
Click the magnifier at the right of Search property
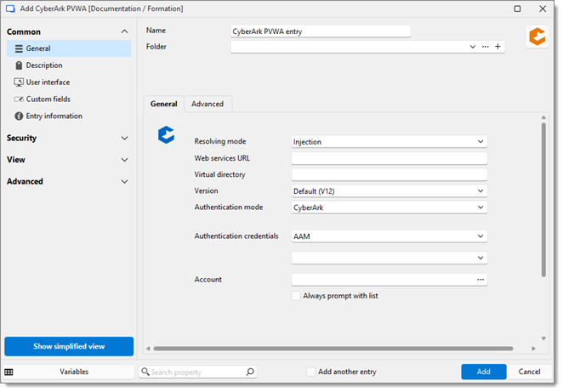pyautogui.click(x=250, y=372)
